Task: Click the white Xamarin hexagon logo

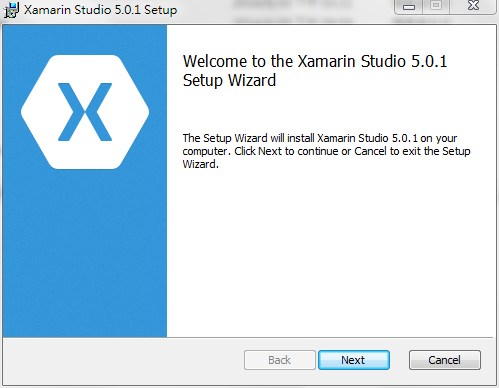Action: [85, 112]
